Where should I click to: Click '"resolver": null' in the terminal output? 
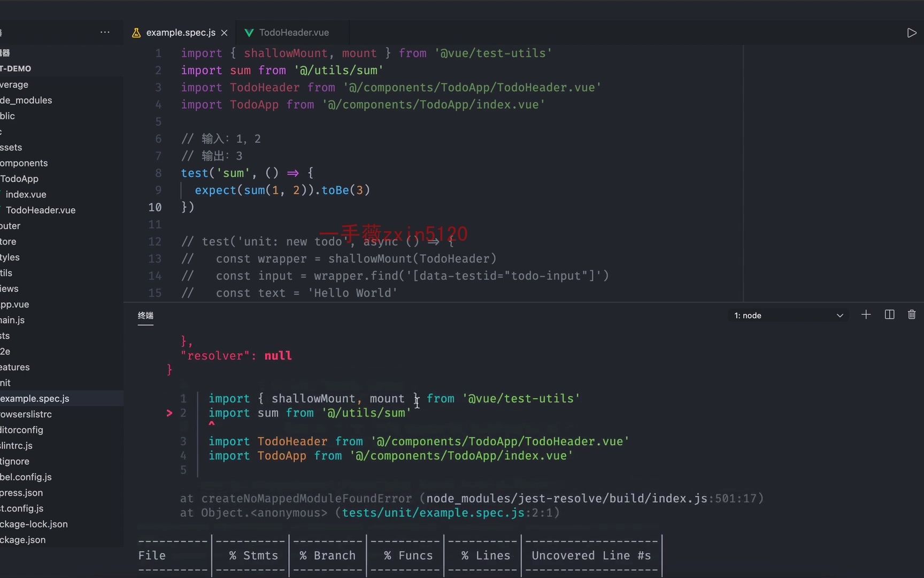tap(236, 356)
